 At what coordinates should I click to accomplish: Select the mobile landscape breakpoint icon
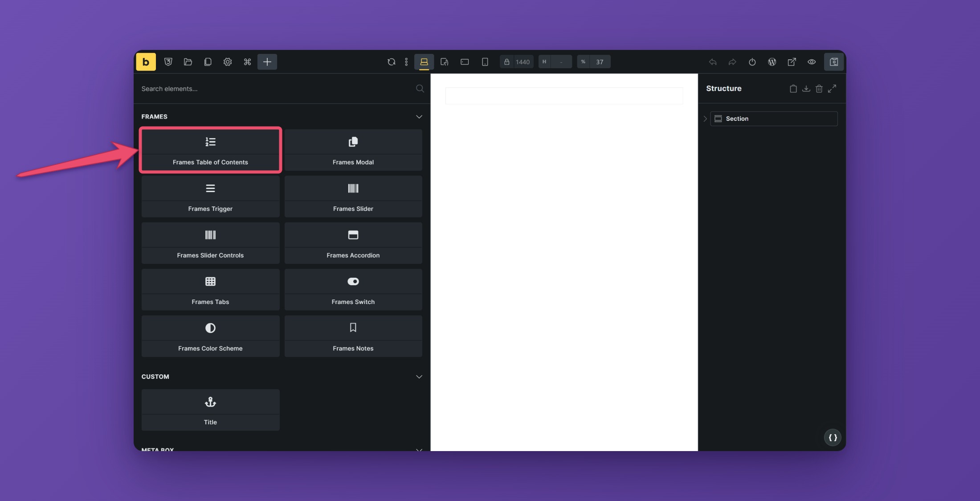465,62
